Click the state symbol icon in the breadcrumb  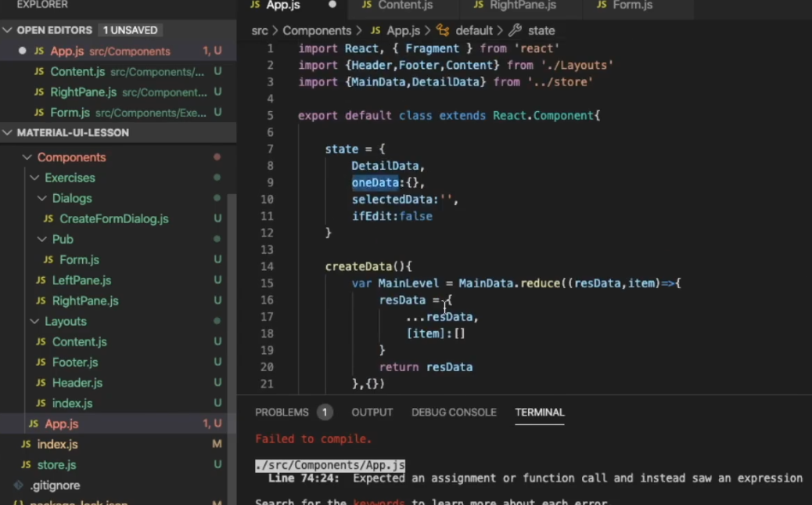pos(514,31)
